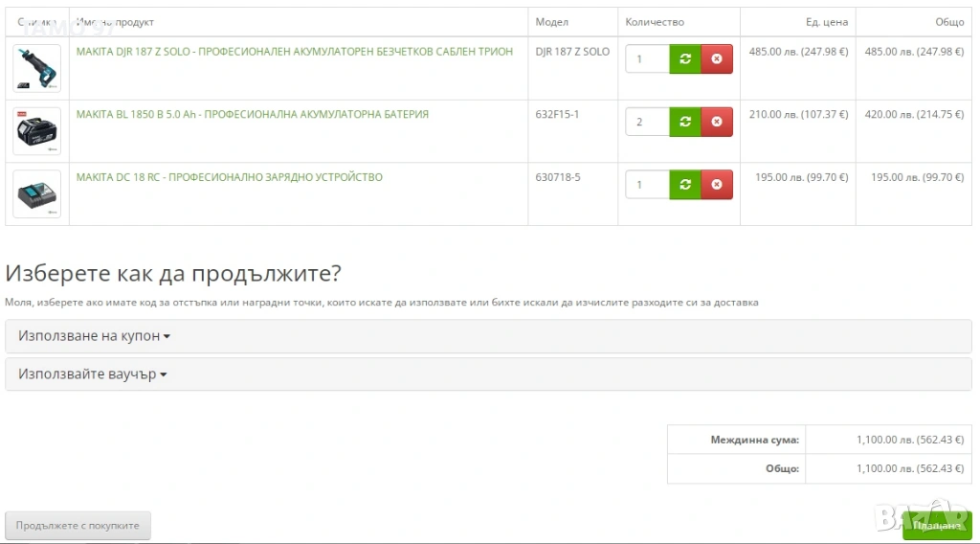Image resolution: width=980 pixels, height=544 pixels.
Task: Click the caret arrow next to Използване на купон
Action: [167, 337]
